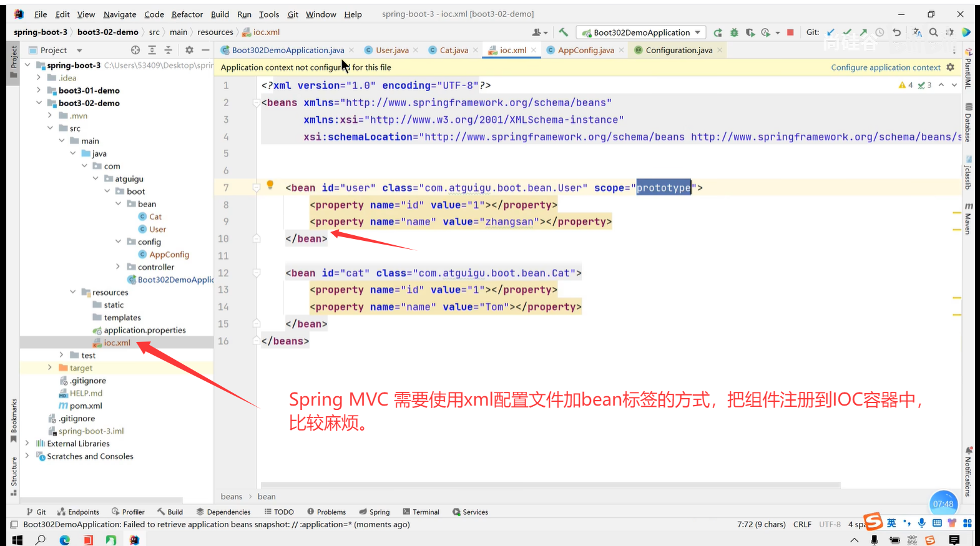
Task: Select pom.xml in project tree
Action: coord(86,406)
